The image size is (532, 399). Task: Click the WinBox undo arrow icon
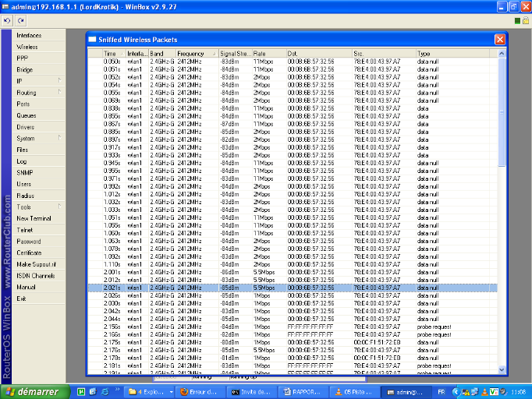click(x=8, y=19)
